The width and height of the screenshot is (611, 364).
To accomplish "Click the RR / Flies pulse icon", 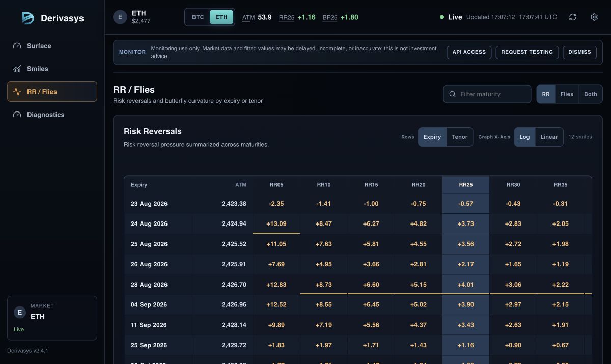I will [x=17, y=92].
